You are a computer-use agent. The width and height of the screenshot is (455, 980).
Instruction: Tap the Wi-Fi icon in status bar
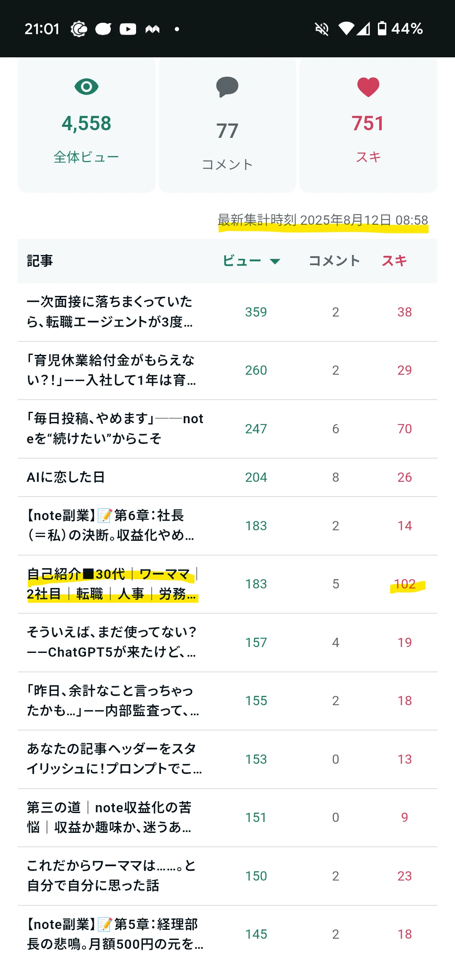(x=346, y=29)
